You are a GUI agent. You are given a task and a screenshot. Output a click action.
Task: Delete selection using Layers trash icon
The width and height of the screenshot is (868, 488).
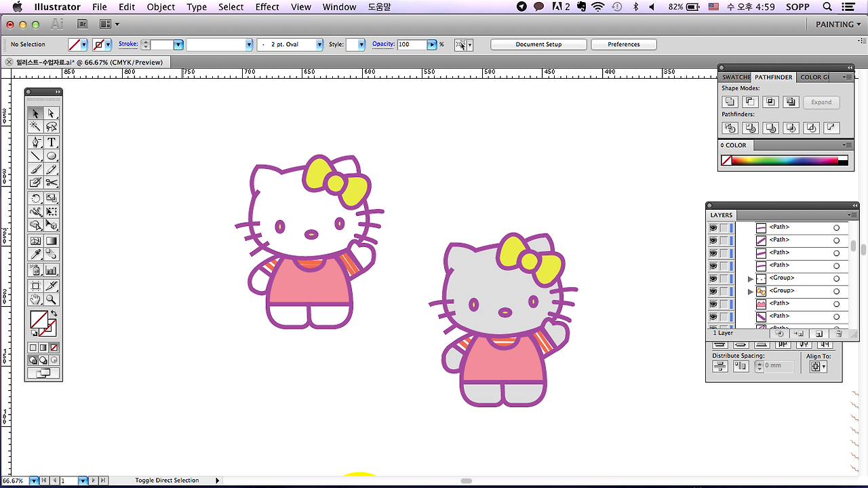point(839,333)
